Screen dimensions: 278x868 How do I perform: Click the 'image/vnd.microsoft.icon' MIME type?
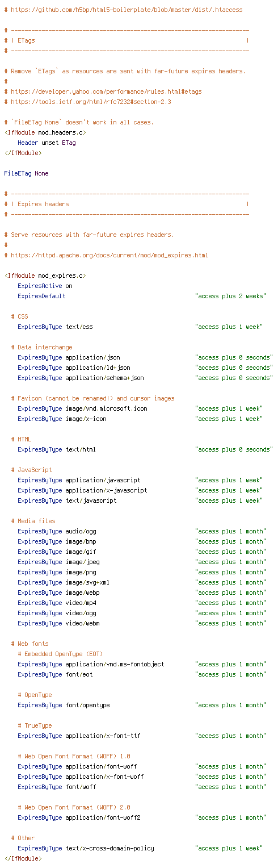106,408
